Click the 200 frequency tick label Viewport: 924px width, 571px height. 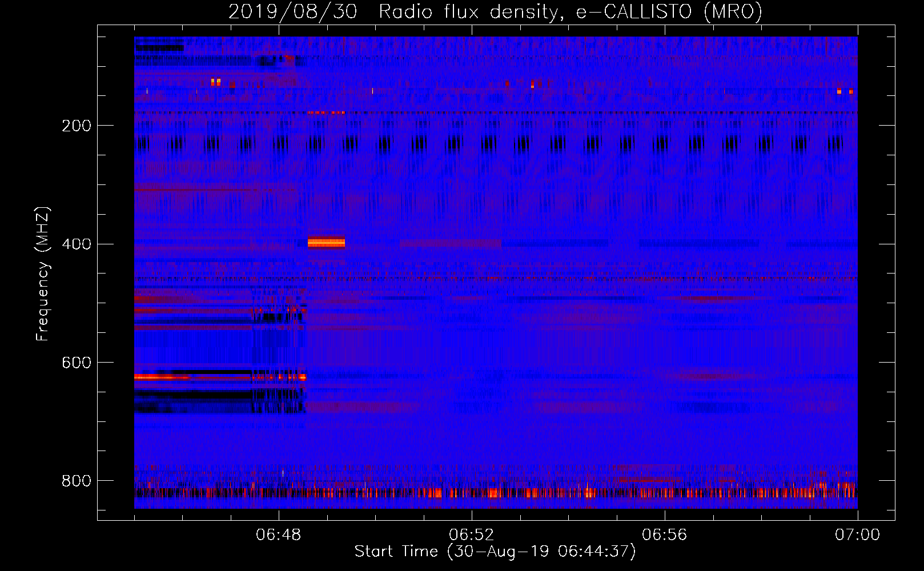(x=77, y=126)
